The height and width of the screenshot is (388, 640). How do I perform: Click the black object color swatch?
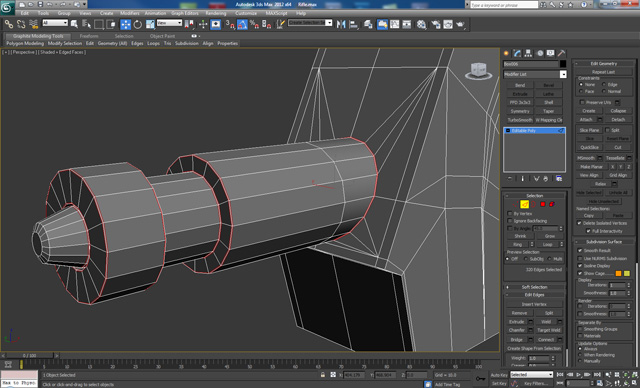coord(563,64)
